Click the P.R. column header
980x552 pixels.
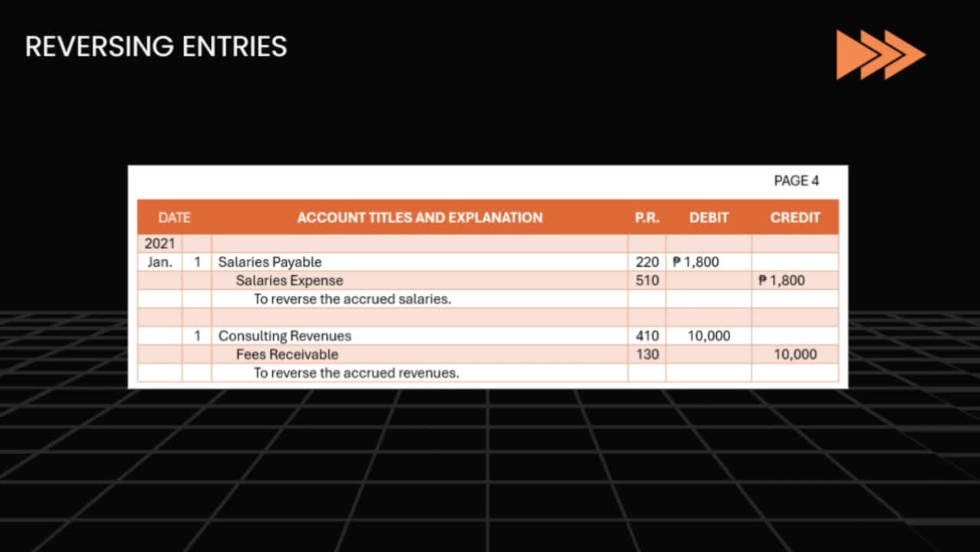646,218
